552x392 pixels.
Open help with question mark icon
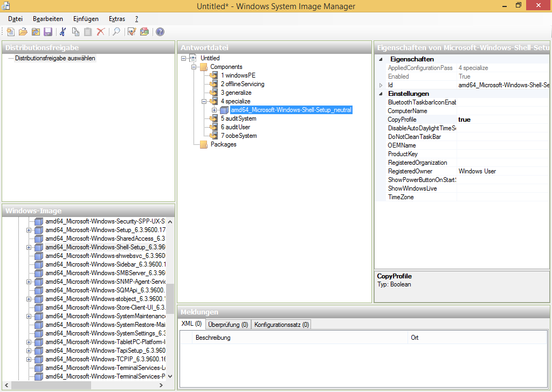(160, 32)
